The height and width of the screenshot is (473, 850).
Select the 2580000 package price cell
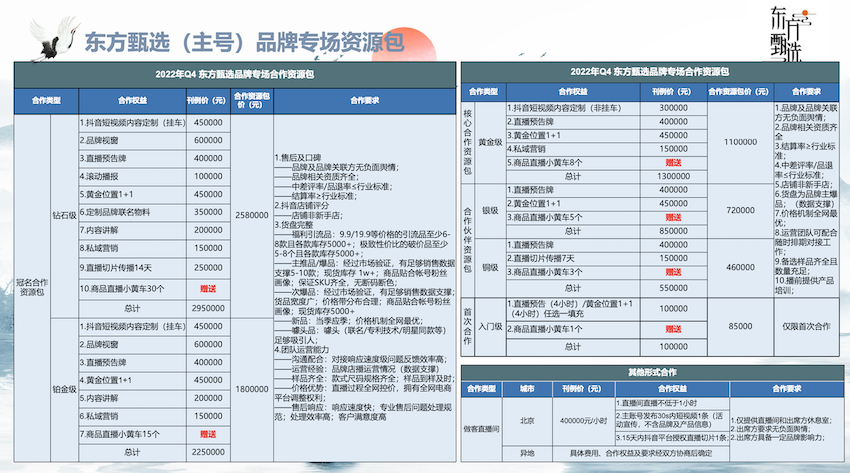click(250, 214)
